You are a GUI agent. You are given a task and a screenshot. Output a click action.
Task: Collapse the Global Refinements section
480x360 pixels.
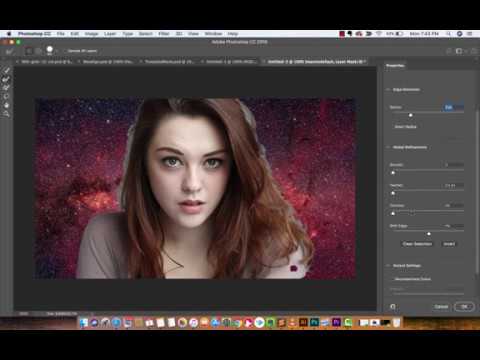pos(388,147)
